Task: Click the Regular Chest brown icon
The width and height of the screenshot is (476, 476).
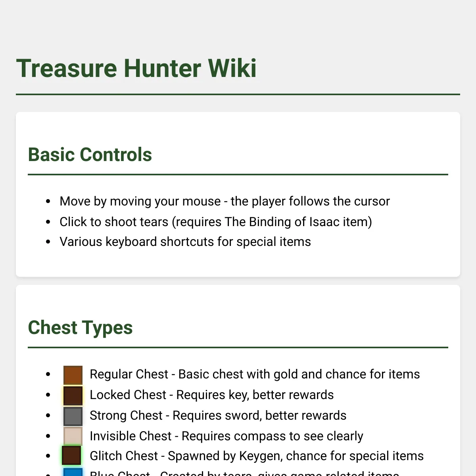Action: (x=73, y=375)
